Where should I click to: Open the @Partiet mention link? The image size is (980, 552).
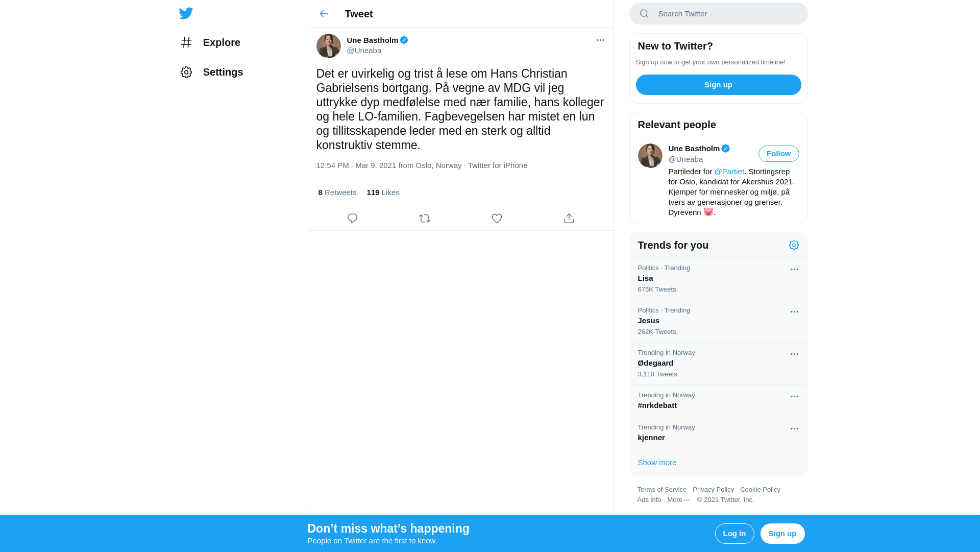729,172
